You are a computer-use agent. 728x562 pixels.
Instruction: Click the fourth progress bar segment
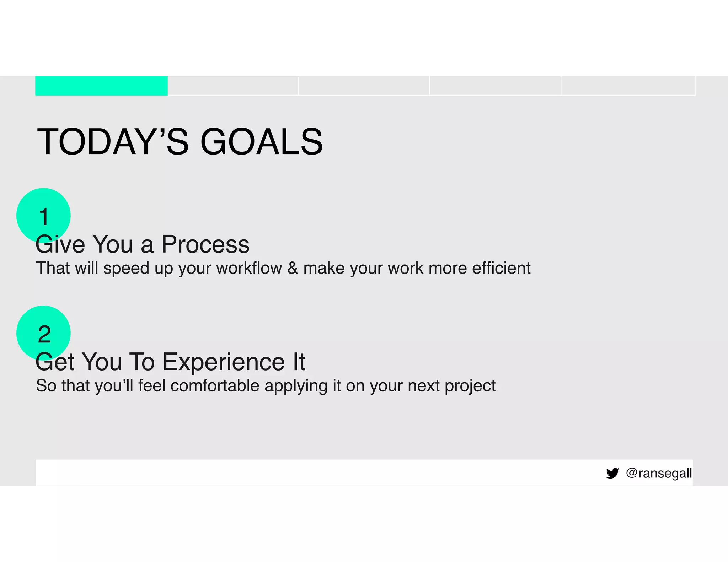[495, 86]
